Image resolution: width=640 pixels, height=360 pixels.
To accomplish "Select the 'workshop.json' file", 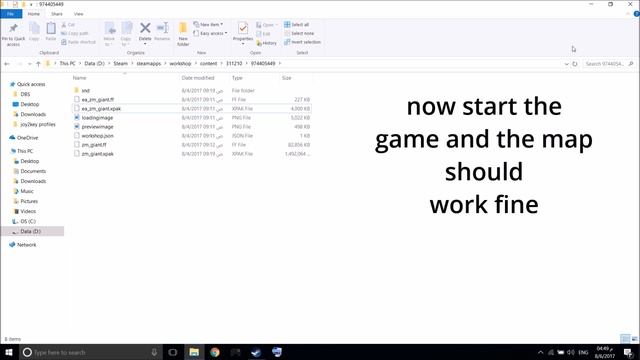I will click(98, 136).
